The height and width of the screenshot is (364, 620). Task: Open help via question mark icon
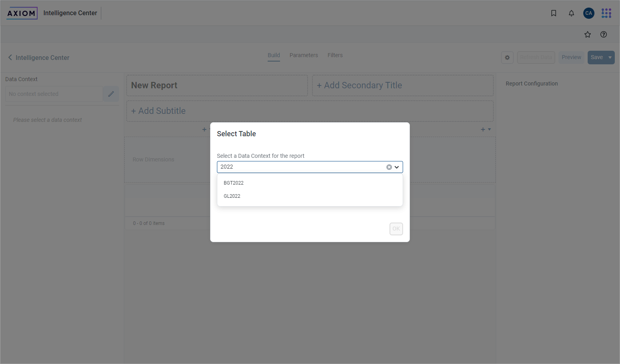(x=603, y=34)
